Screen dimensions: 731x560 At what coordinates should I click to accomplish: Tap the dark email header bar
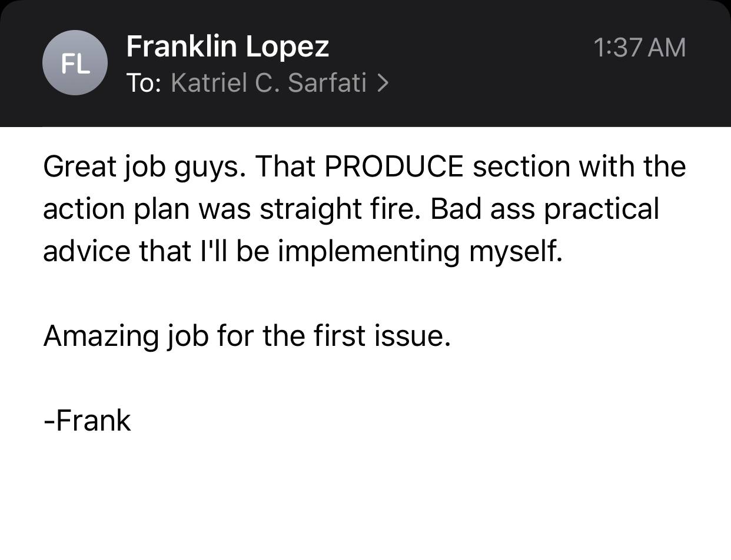click(x=365, y=63)
